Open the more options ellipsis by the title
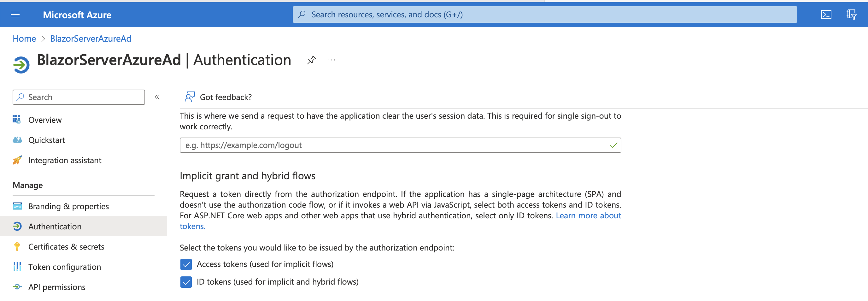Viewport: 868px width, 301px height. pyautogui.click(x=332, y=60)
